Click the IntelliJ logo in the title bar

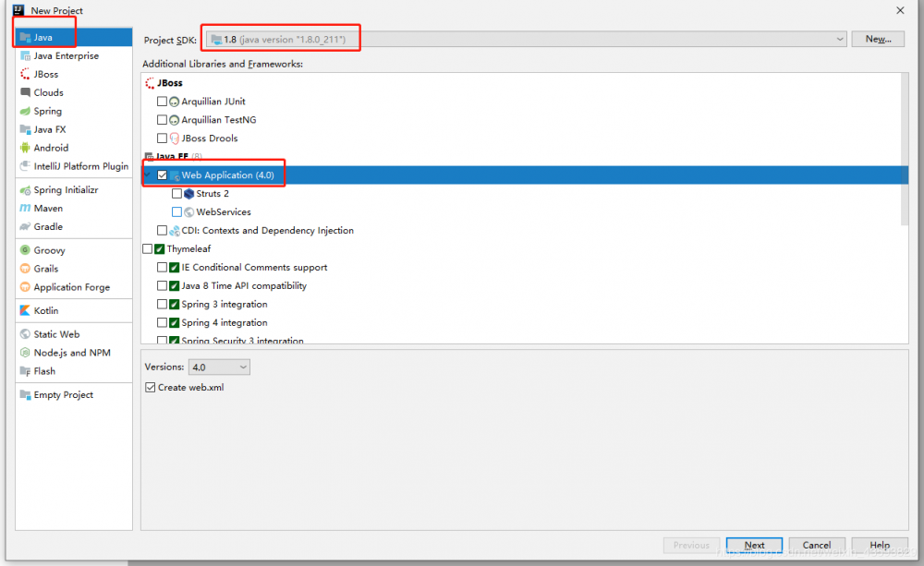(18, 10)
